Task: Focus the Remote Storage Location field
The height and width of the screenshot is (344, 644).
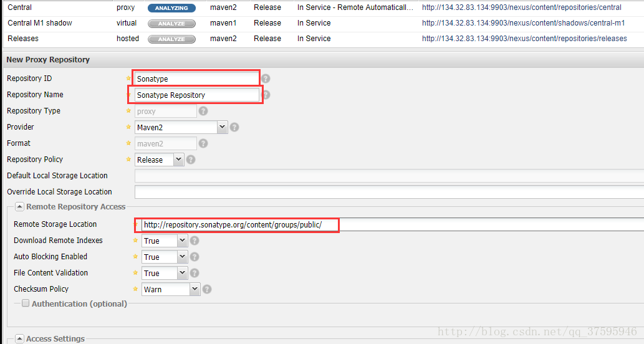Action: pyautogui.click(x=393, y=224)
